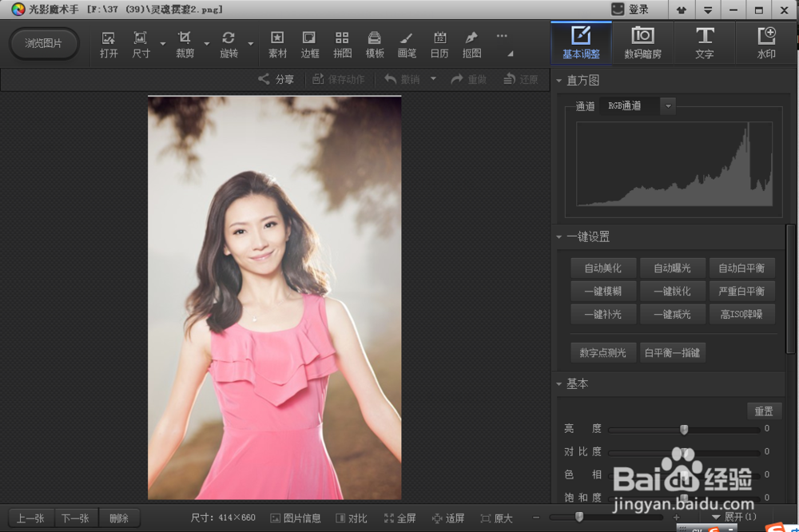Fit image with 适屏
Viewport: 799px width, 532px height.
(x=448, y=518)
